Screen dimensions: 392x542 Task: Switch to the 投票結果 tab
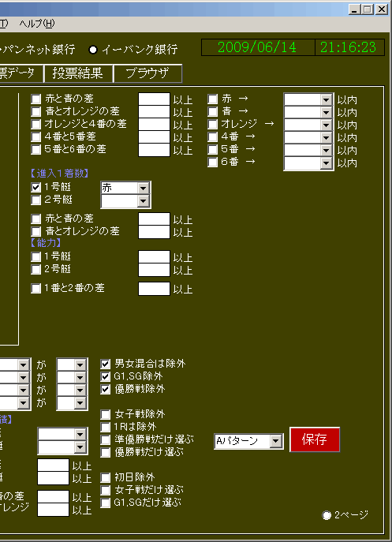point(78,73)
